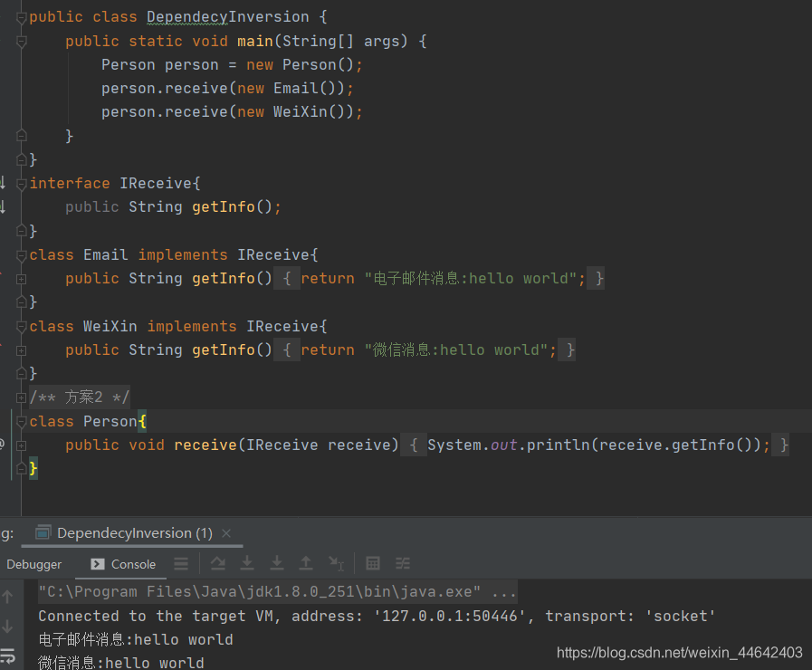Click the console Up the Stack Trace arrow

7,597
